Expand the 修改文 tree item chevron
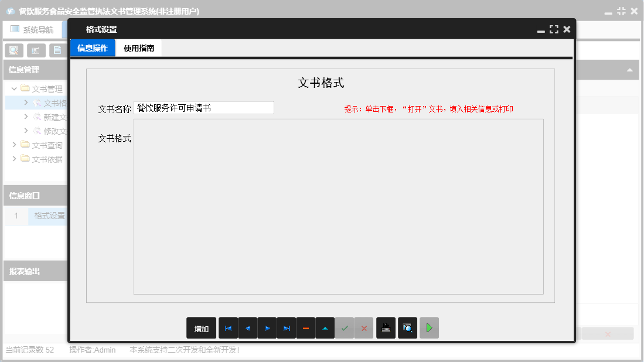Image resolution: width=644 pixels, height=362 pixels. 26,131
